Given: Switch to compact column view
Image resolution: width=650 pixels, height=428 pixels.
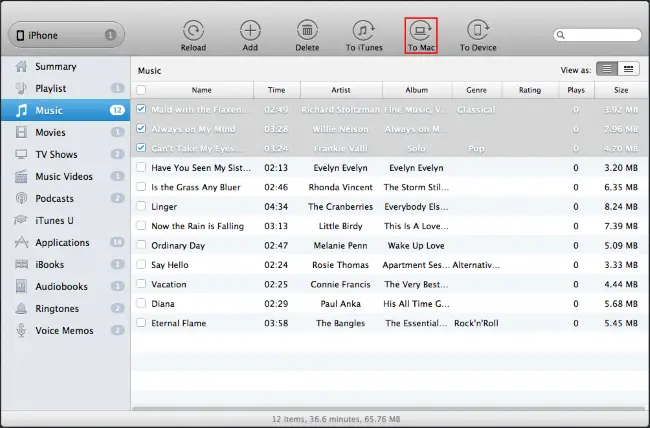Looking at the screenshot, I should click(628, 69).
